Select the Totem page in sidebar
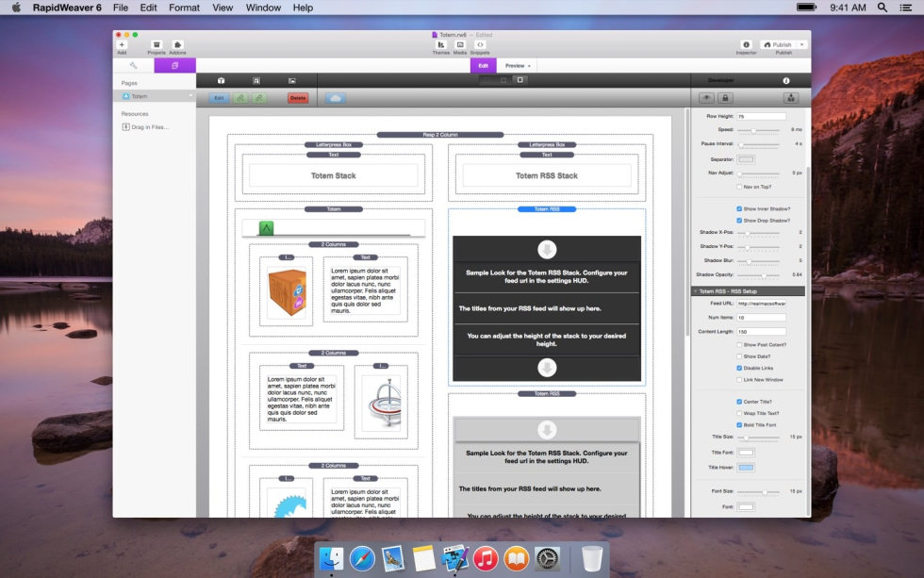 155,96
